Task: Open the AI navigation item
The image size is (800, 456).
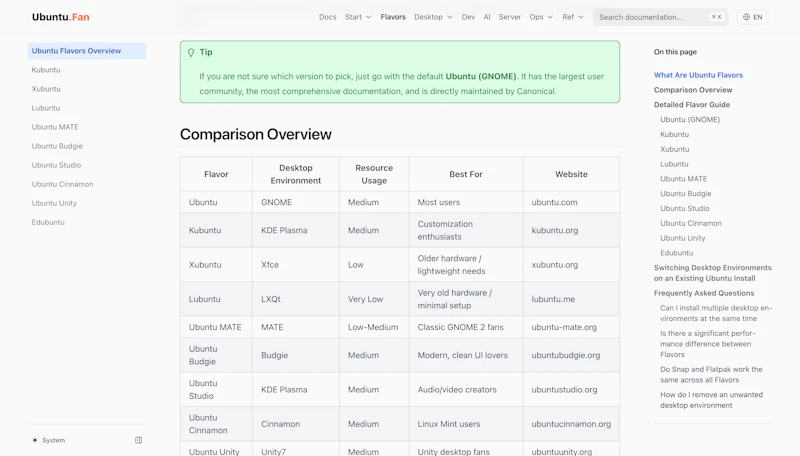Action: click(x=487, y=17)
